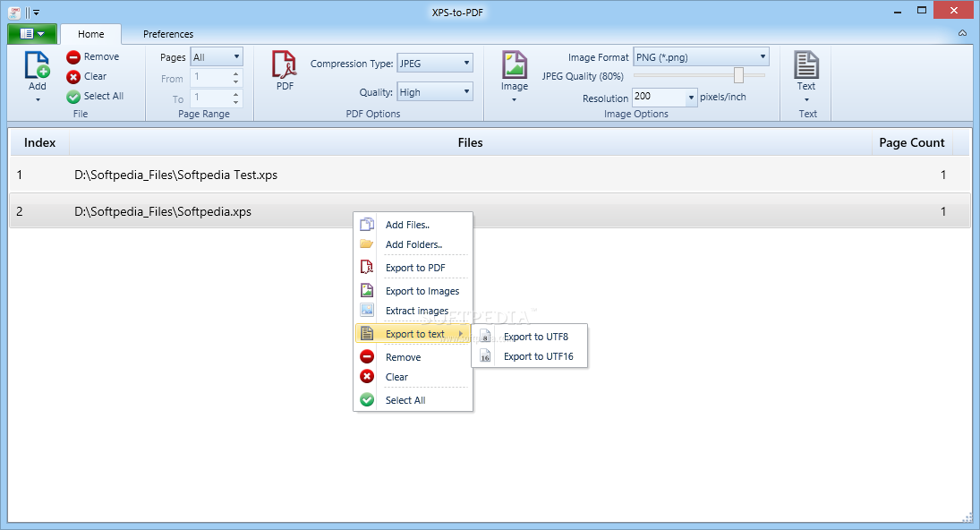Click the Resolution value field showing 200
Viewport: 980px width, 530px height.
[x=660, y=97]
